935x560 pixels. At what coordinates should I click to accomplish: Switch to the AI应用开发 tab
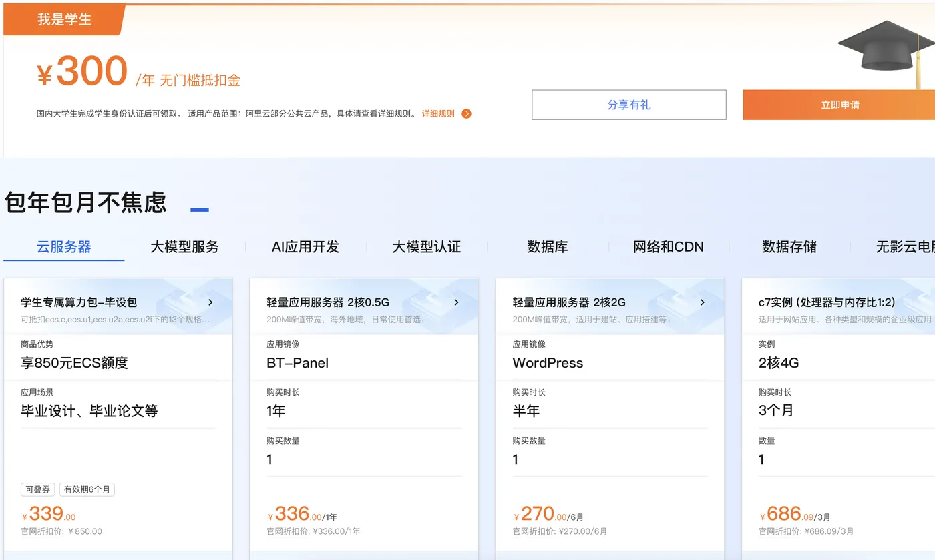[x=305, y=246]
